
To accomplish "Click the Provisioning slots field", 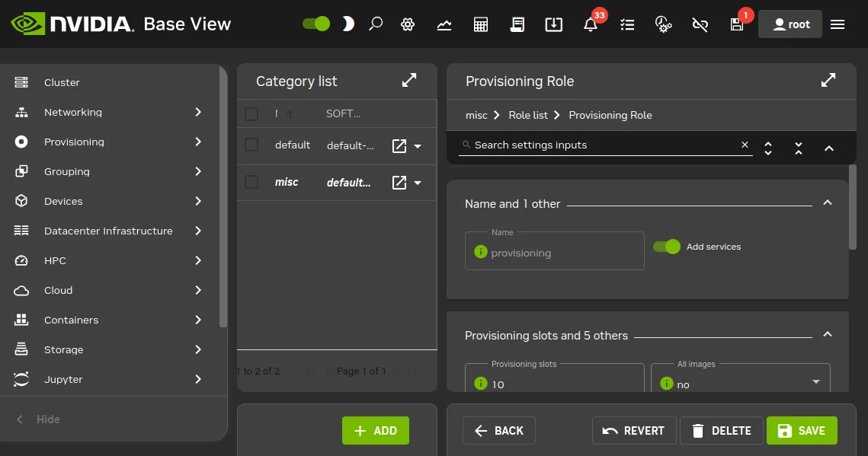I will coord(555,378).
